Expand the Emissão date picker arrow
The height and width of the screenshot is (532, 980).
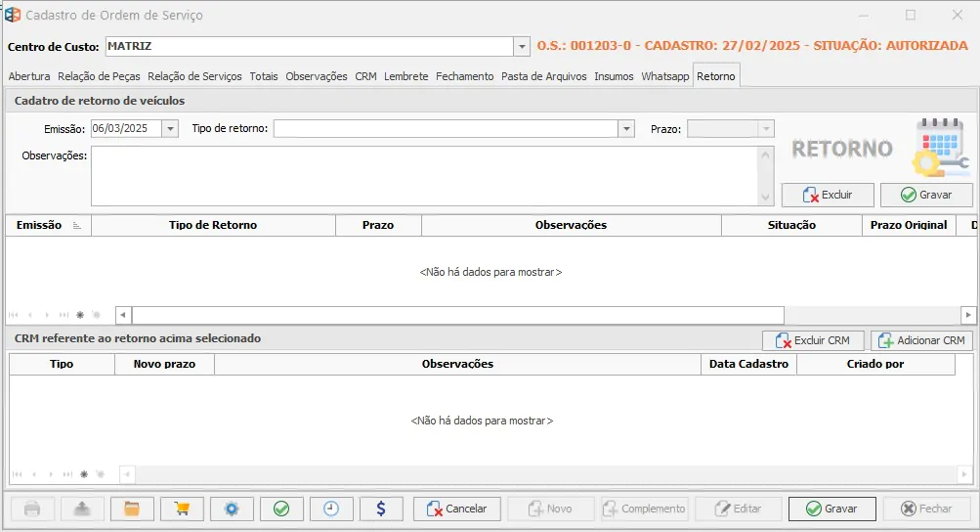tap(171, 128)
